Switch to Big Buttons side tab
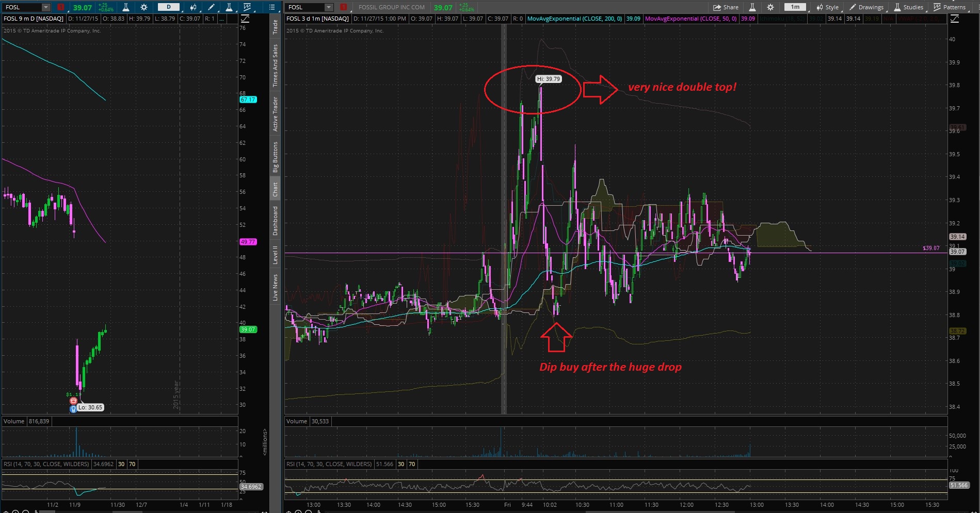The height and width of the screenshot is (513, 980). [x=275, y=157]
